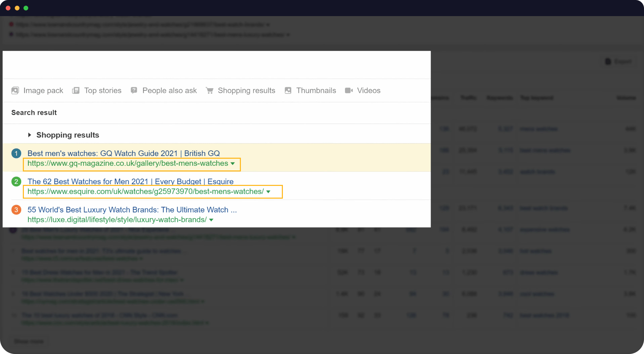Open esquire.com best-mens-watches URL
The height and width of the screenshot is (354, 644).
(x=145, y=192)
